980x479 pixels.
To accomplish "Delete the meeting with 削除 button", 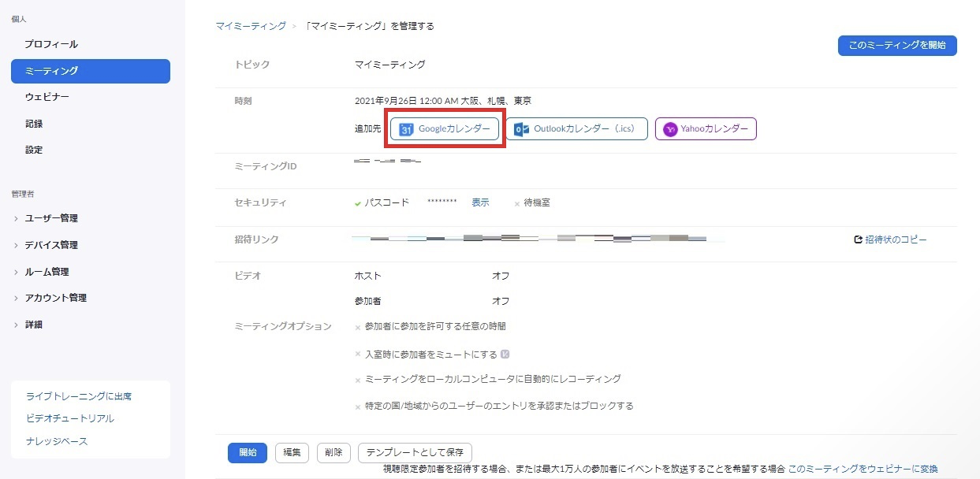I will pos(333,452).
